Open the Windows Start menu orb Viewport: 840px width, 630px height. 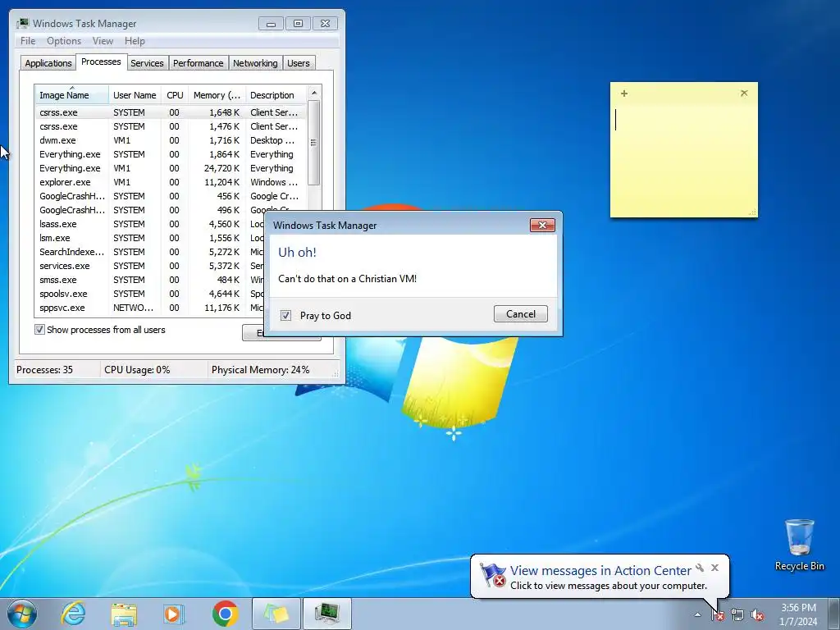(21, 614)
